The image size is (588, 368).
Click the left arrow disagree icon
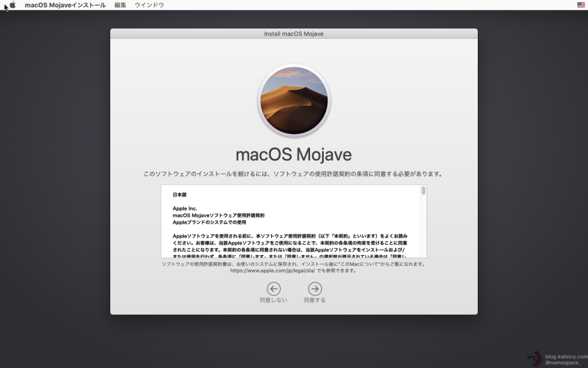pos(274,289)
